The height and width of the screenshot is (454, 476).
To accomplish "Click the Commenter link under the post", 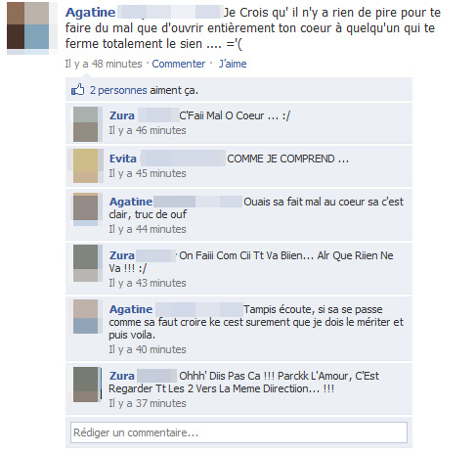I will pyautogui.click(x=179, y=64).
